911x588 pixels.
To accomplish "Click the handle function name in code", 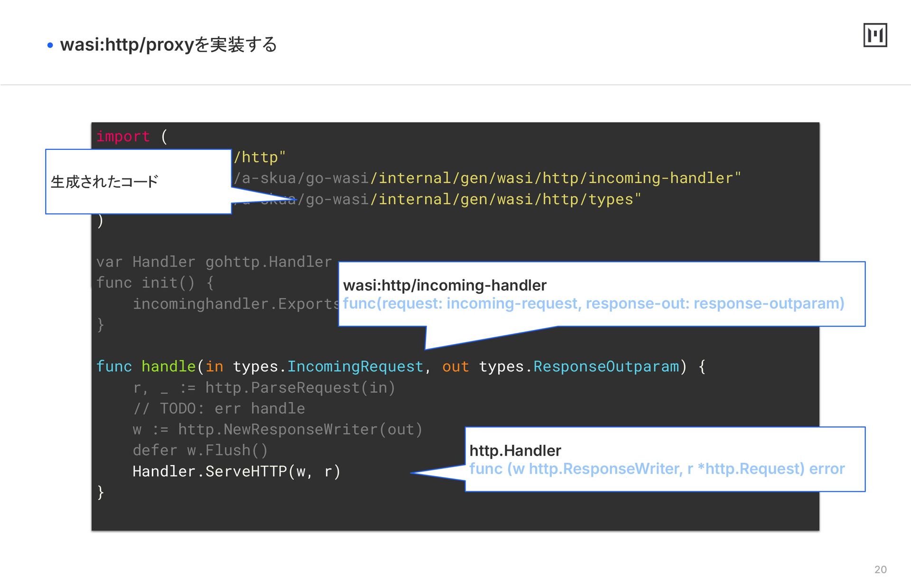I will (x=168, y=367).
